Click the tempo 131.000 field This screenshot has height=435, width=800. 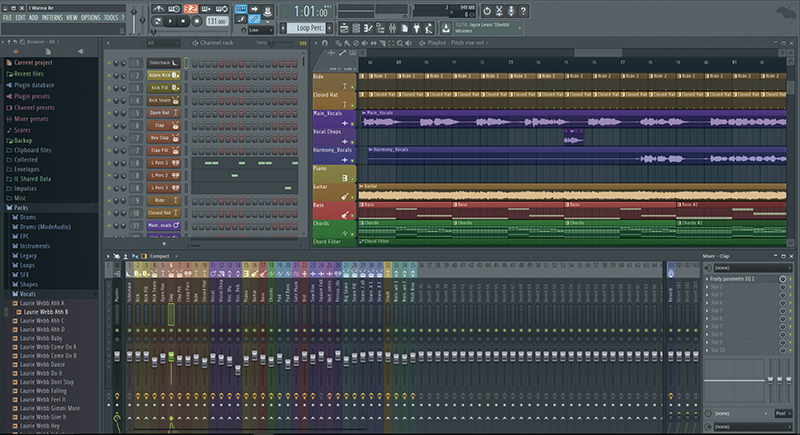pyautogui.click(x=217, y=21)
